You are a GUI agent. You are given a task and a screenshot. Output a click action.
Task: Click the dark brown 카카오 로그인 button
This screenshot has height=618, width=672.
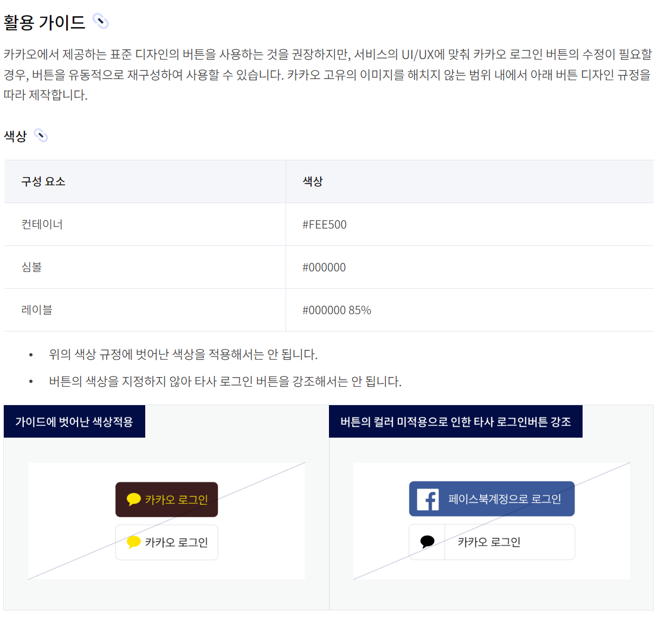pos(166,499)
